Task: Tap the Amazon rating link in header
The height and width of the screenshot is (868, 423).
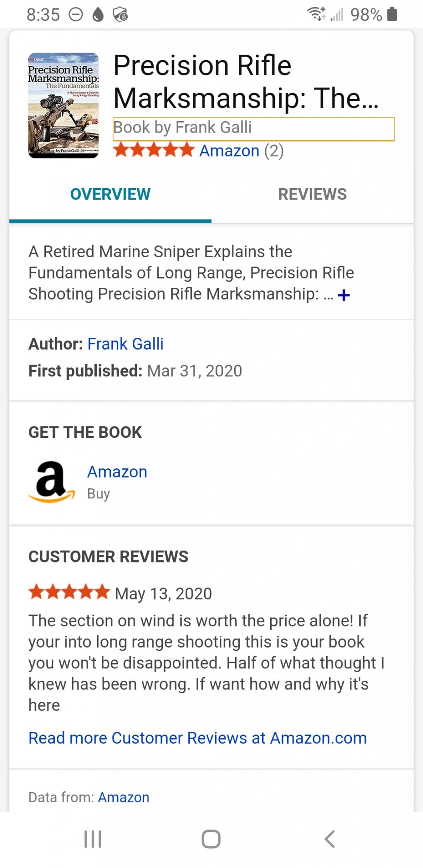Action: pyautogui.click(x=230, y=151)
